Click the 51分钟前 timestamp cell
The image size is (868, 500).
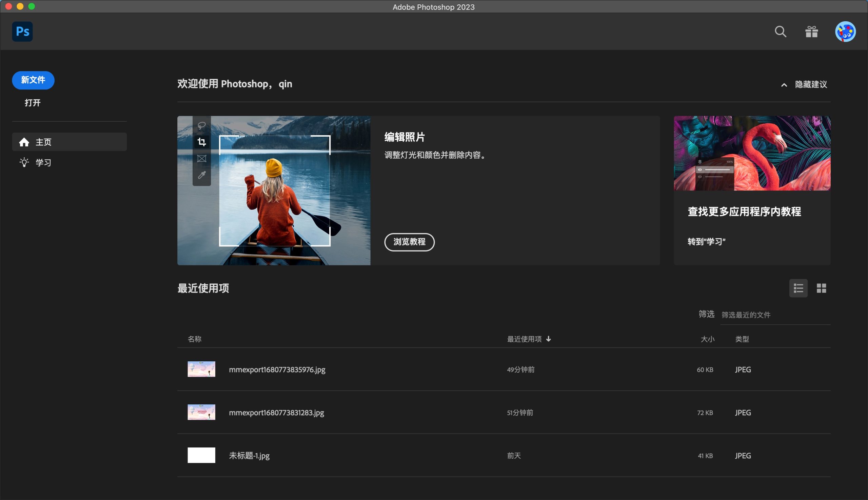click(520, 413)
